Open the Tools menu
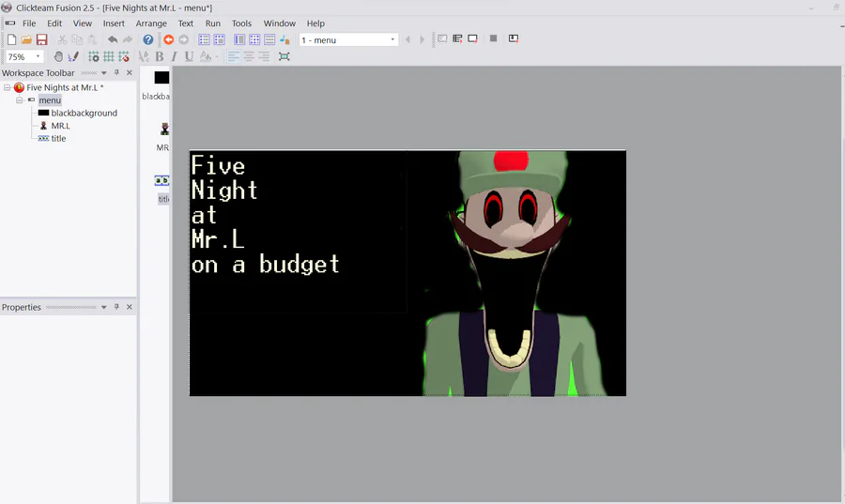845x504 pixels. [241, 23]
